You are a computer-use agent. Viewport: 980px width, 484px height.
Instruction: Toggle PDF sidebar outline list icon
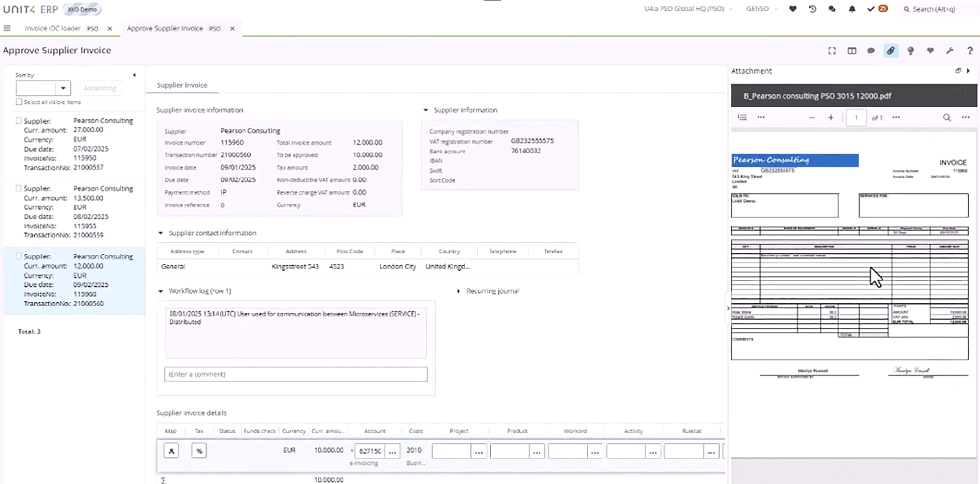(x=742, y=117)
